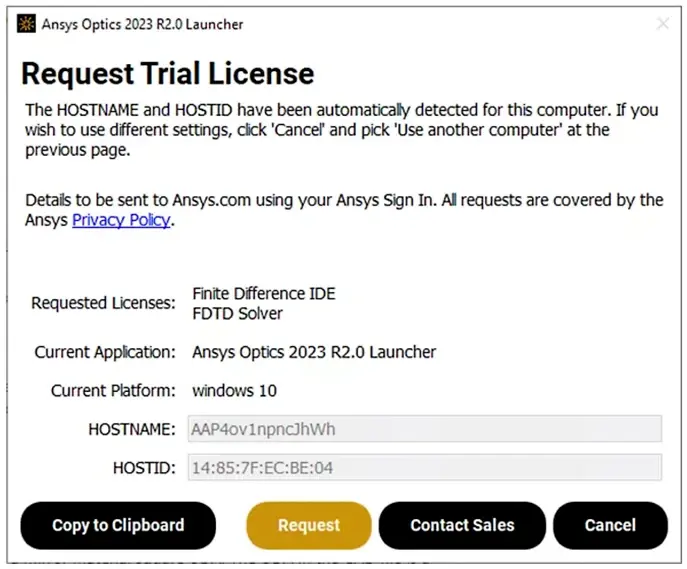Cancel the trial license request
Image resolution: width=687 pixels, height=569 pixels.
(610, 525)
